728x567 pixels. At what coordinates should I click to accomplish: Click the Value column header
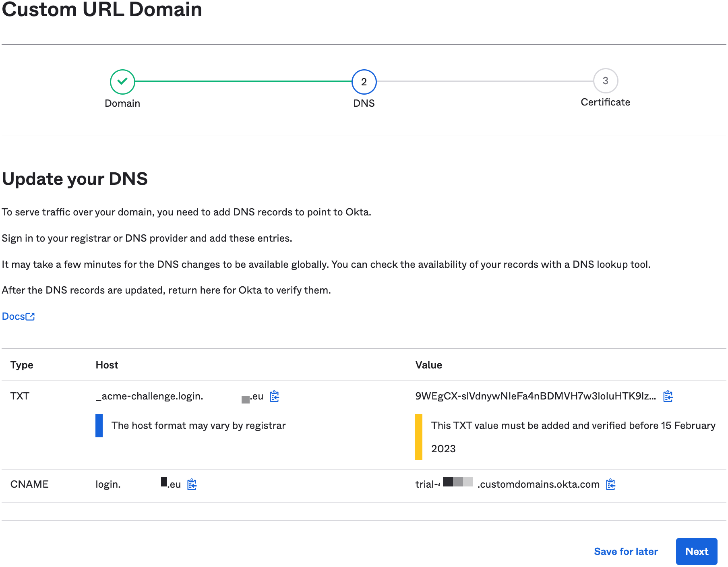point(428,365)
